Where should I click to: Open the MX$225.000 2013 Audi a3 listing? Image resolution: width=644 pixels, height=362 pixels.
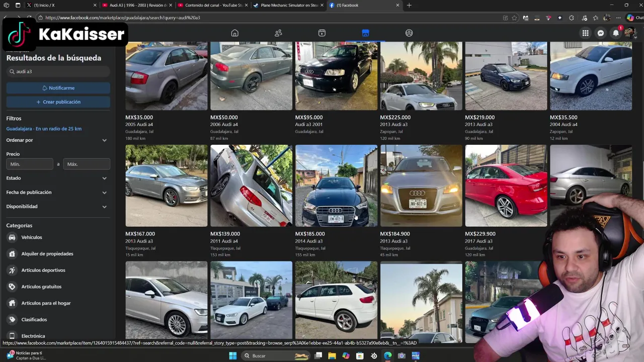coord(421,90)
